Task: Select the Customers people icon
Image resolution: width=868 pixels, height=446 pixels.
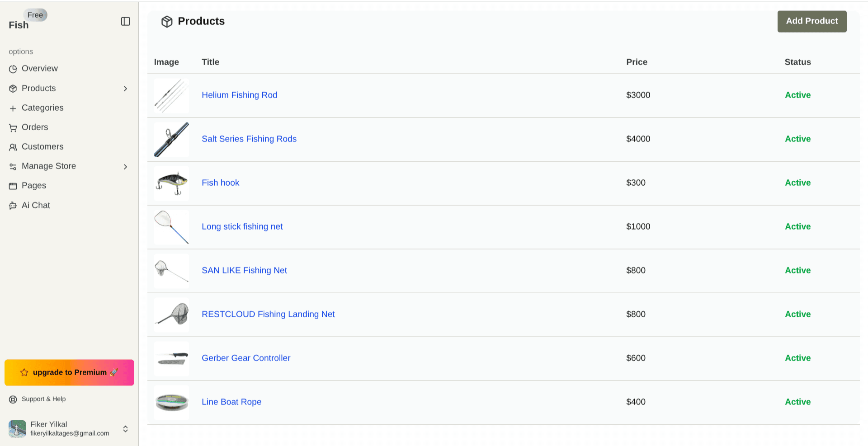Action: pos(13,146)
